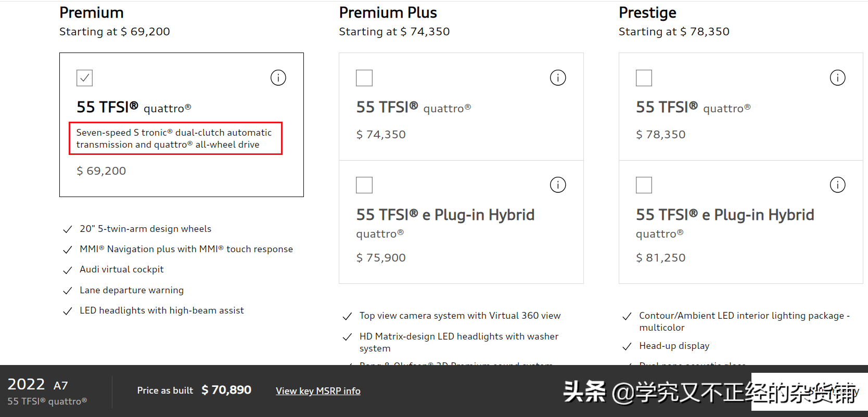Open info icon for Premium Plus $74,350 model

(x=558, y=78)
